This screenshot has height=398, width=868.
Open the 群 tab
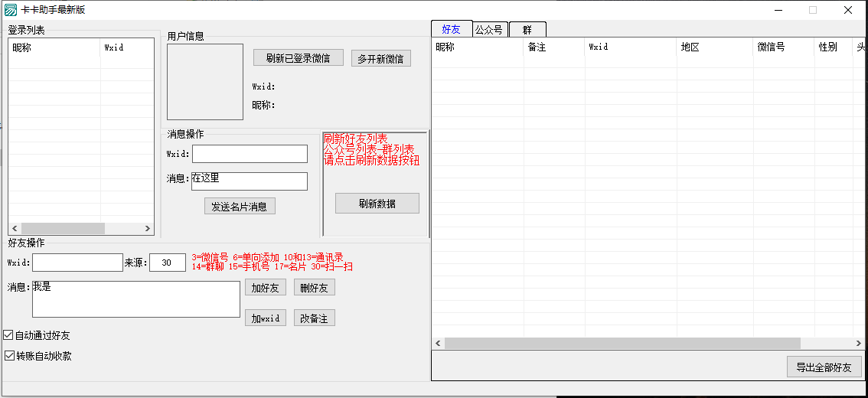[x=527, y=30]
